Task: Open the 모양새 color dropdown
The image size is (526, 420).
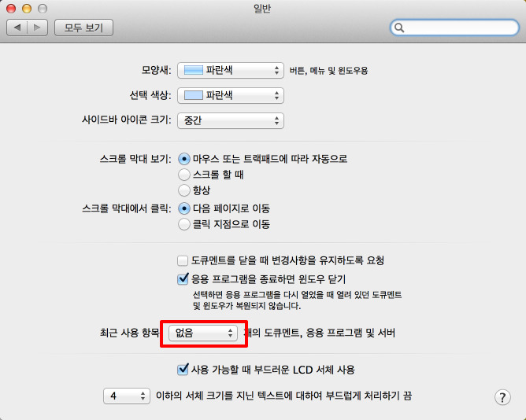Action: (231, 70)
